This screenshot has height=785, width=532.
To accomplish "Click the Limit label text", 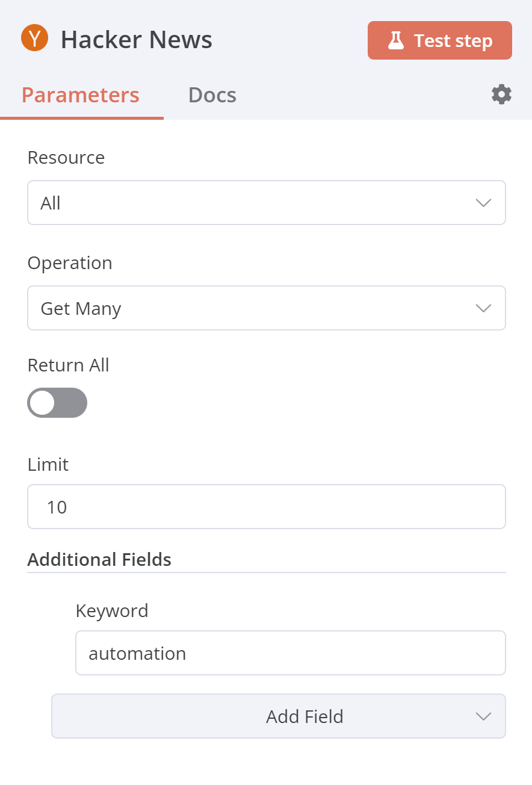I will click(x=48, y=465).
